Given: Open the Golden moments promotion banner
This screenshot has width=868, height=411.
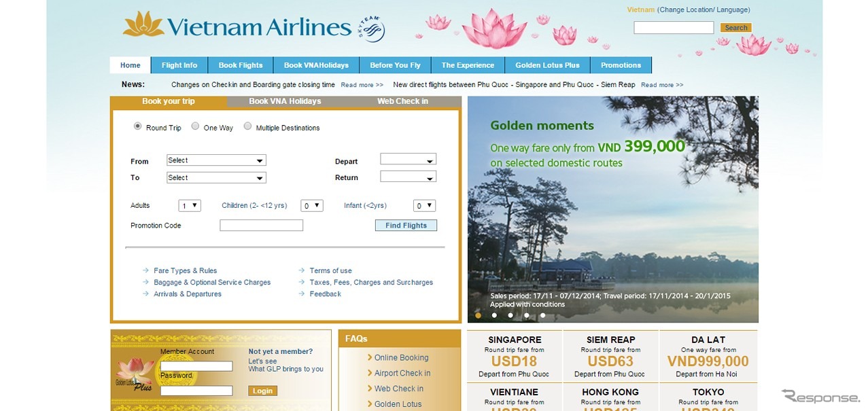Looking at the screenshot, I should [x=613, y=209].
